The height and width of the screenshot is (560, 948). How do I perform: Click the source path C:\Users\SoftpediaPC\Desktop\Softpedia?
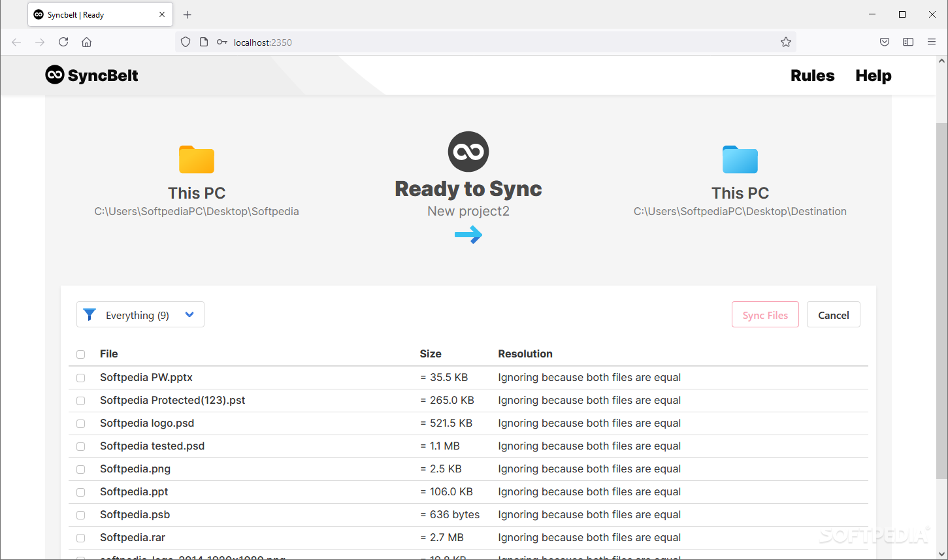(x=197, y=211)
